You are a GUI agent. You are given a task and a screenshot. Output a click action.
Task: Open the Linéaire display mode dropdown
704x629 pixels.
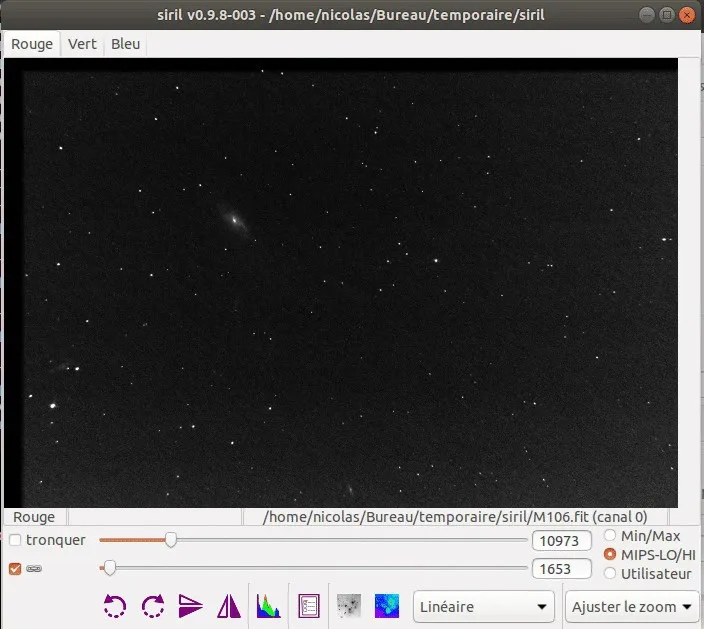[484, 607]
